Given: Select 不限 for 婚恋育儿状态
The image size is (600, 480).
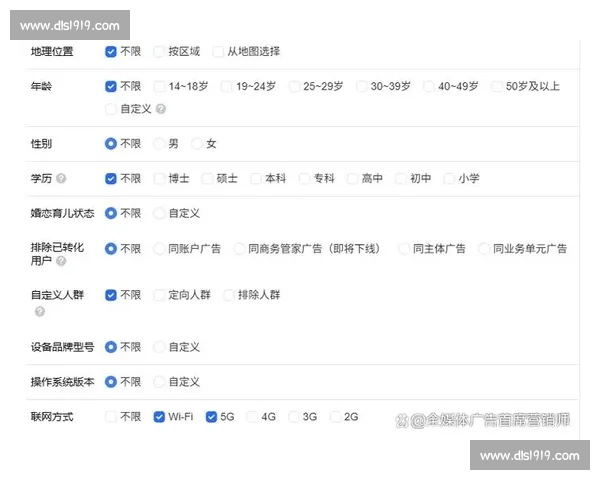Looking at the screenshot, I should tap(111, 213).
